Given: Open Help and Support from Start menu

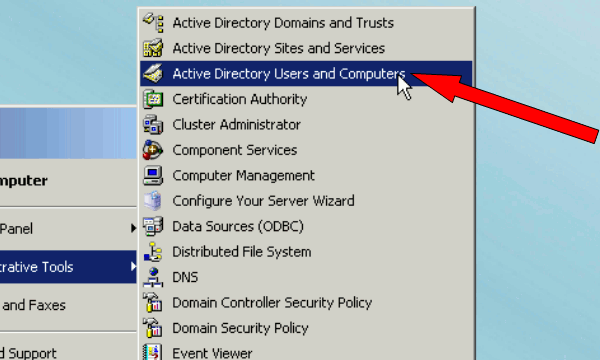Looking at the screenshot, I should pyautogui.click(x=68, y=350).
